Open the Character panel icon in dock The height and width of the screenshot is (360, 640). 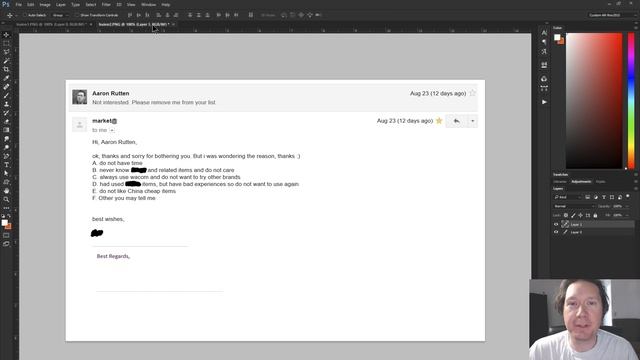pos(544,33)
